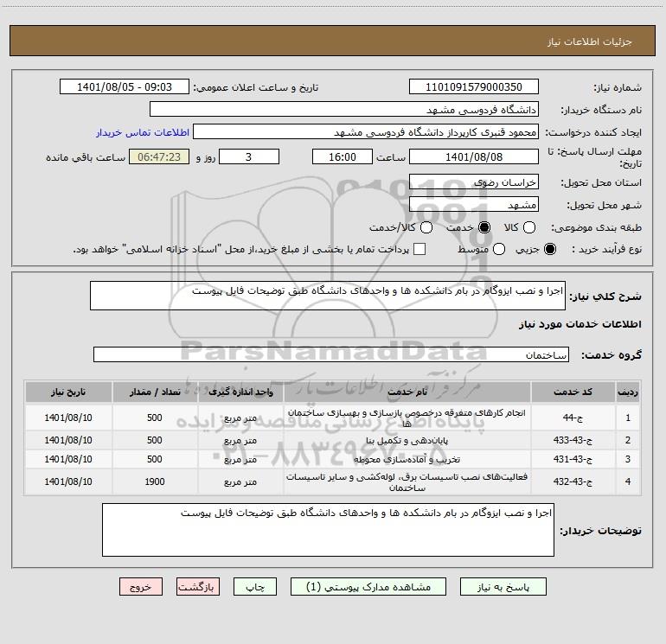Image resolution: width=666 pixels, height=644 pixels.
Task: Click the اطلاعات خدمات مورد نیاز heading
Action: point(580,324)
